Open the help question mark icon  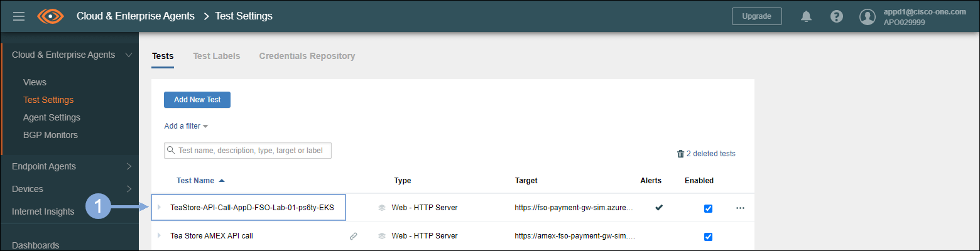tap(837, 16)
